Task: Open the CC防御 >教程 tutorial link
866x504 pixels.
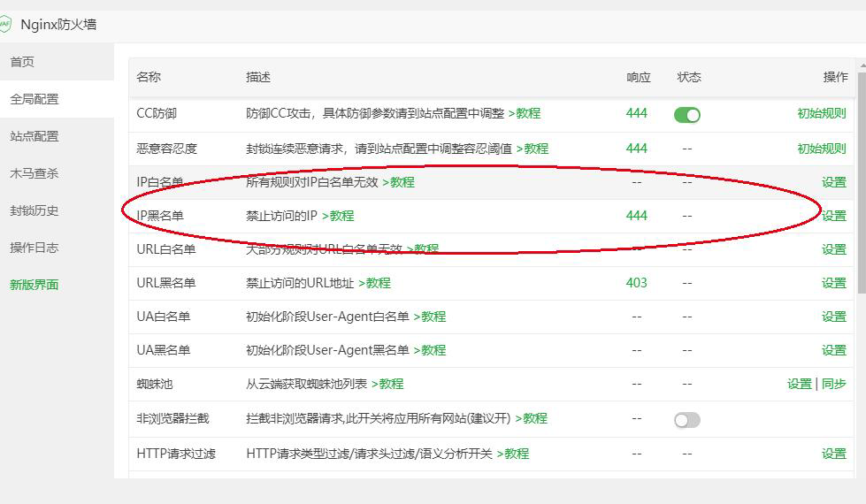Action: pyautogui.click(x=525, y=113)
